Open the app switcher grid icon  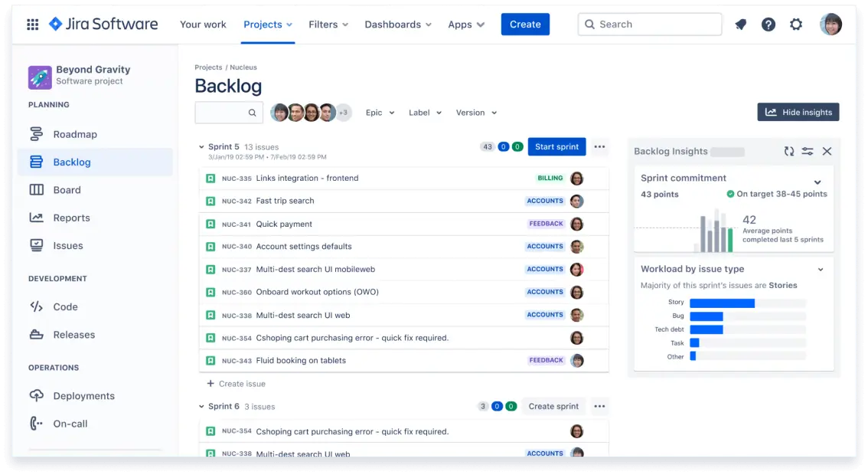(32, 25)
